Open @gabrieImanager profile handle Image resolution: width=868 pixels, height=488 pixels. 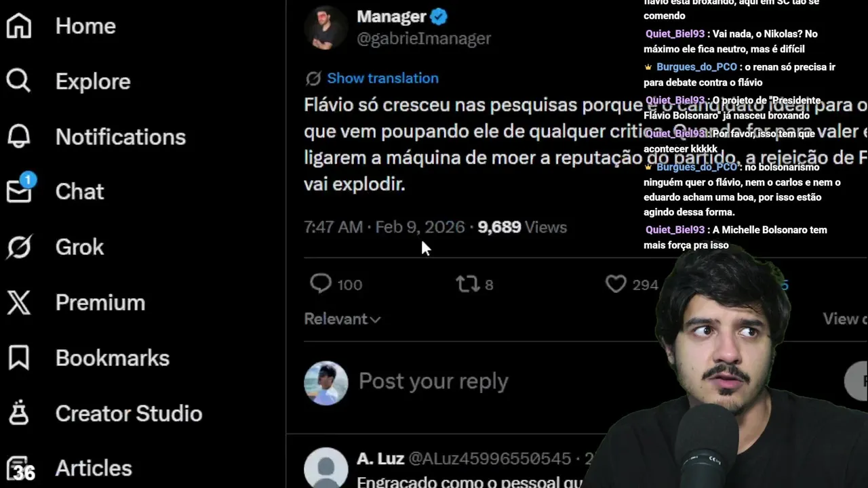point(424,39)
